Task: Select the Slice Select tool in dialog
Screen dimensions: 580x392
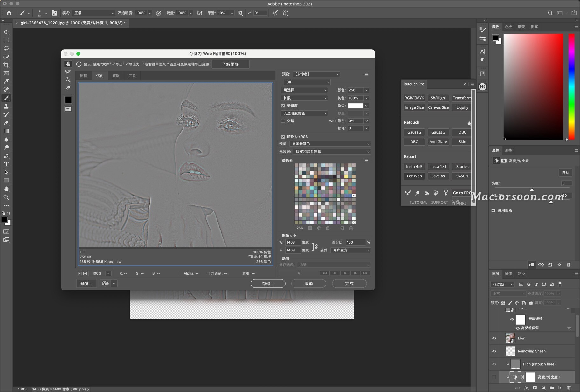Action: pos(68,72)
